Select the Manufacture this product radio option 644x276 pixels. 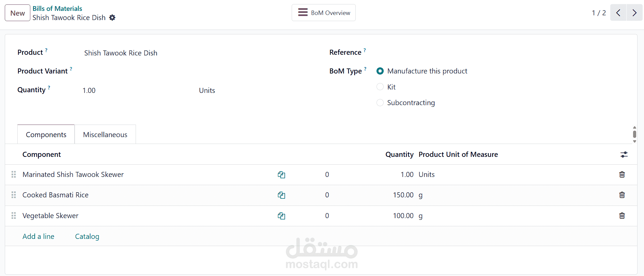tap(380, 71)
